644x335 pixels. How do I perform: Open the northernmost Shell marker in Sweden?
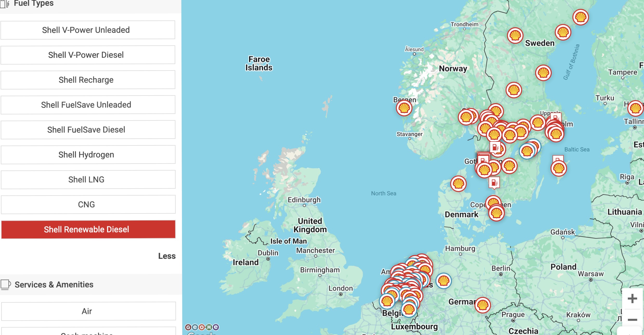[581, 17]
